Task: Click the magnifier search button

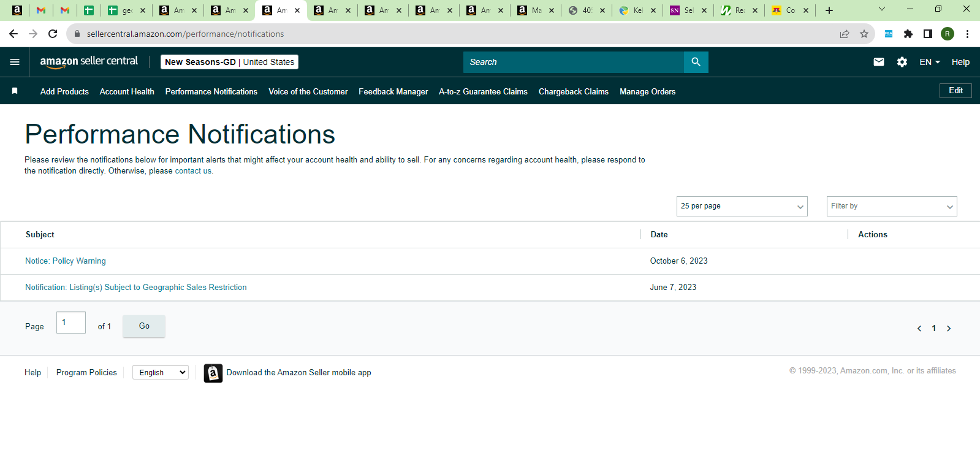Action: (x=696, y=62)
